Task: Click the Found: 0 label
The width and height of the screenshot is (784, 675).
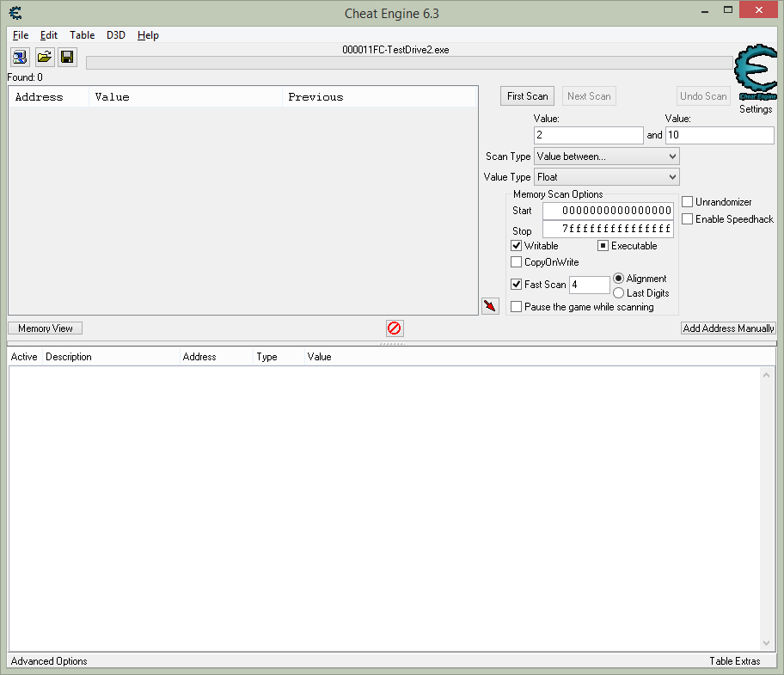Action: coord(25,77)
